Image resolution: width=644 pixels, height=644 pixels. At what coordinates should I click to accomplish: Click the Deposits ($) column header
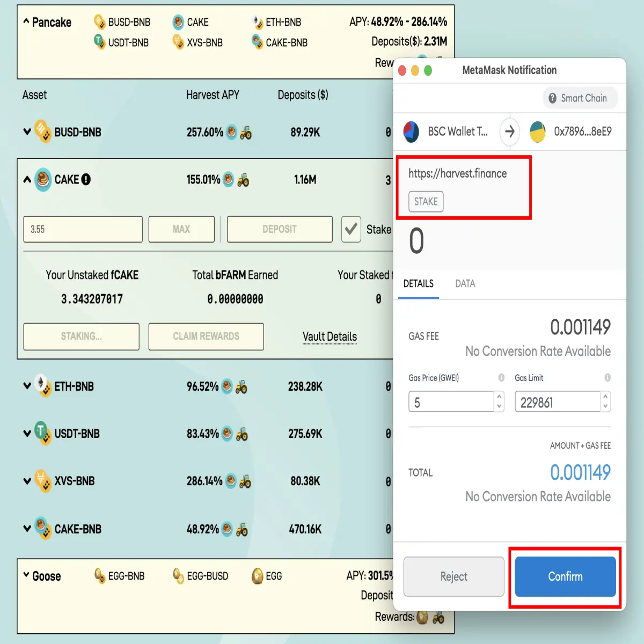303,95
